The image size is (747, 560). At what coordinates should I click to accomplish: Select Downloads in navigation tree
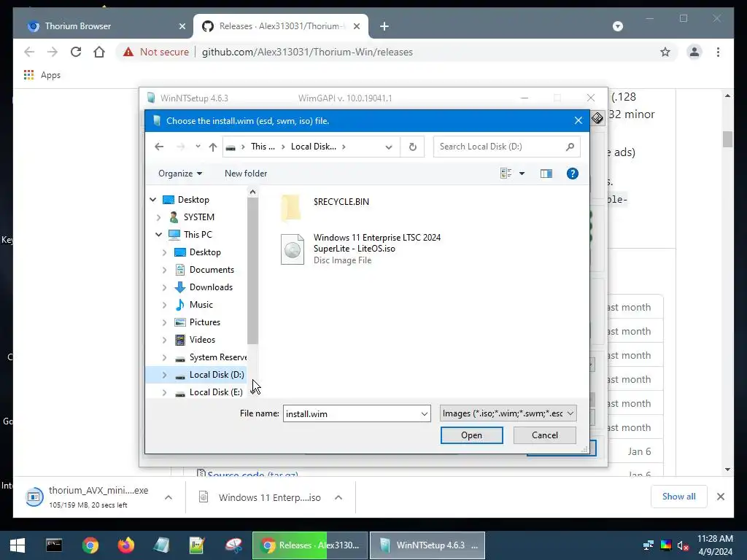coord(211,287)
